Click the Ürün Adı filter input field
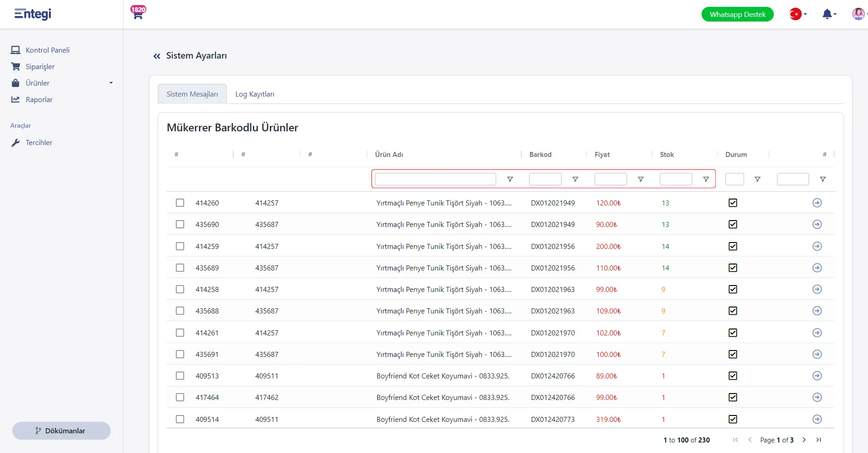 click(435, 179)
